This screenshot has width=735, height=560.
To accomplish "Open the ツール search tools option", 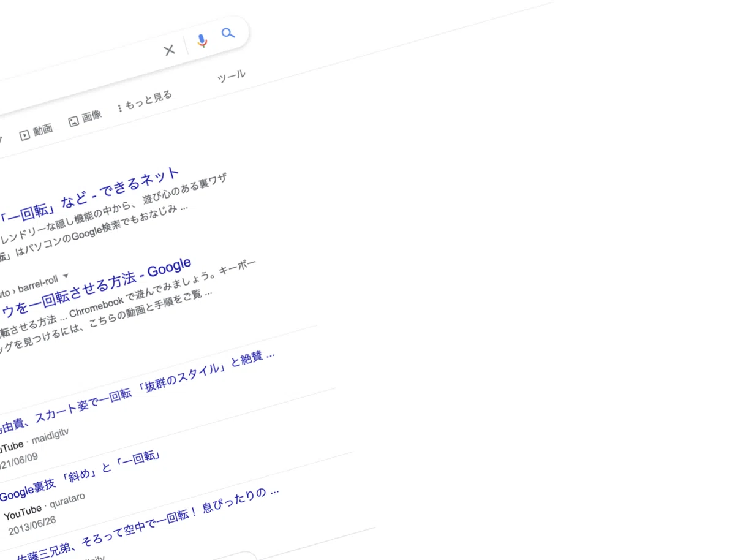I will tap(232, 77).
